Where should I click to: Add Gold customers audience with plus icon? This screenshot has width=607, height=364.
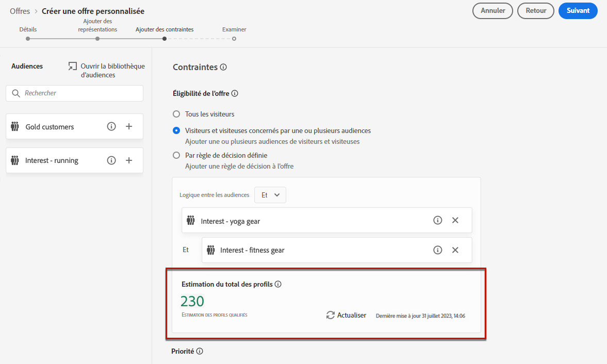tap(129, 127)
